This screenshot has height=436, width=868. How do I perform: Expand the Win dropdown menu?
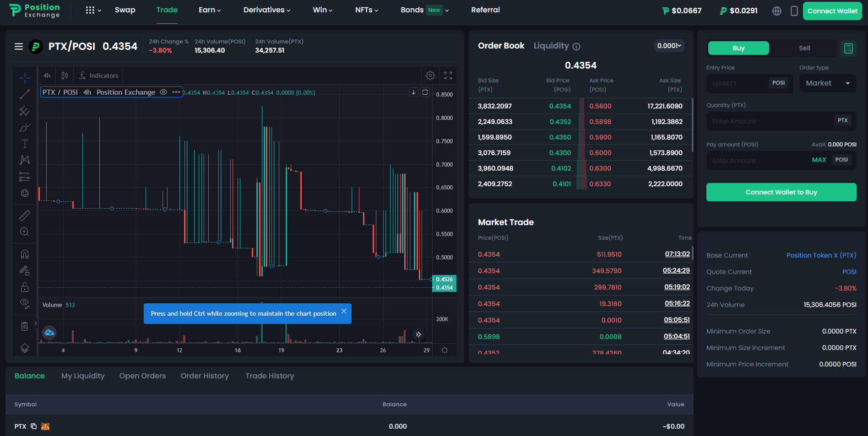coord(323,10)
